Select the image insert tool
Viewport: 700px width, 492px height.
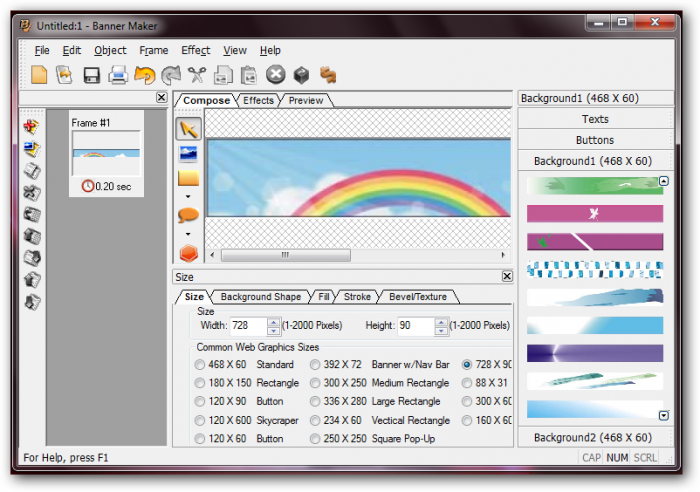(188, 154)
